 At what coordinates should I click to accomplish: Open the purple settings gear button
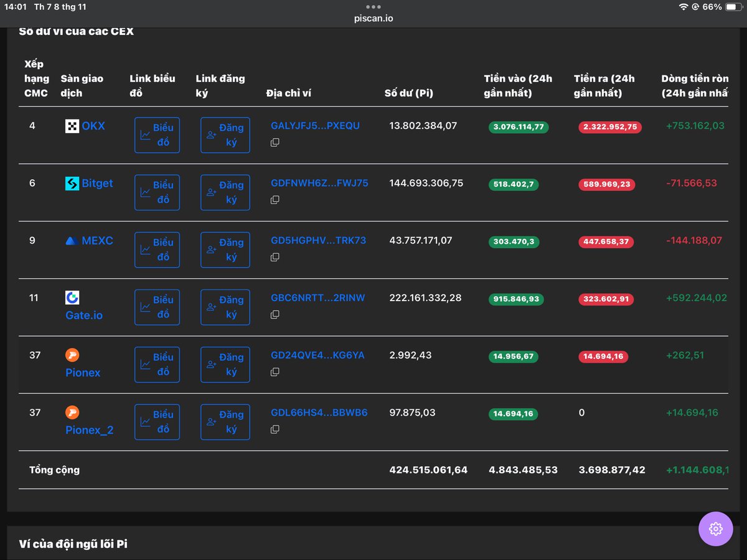[x=715, y=529]
